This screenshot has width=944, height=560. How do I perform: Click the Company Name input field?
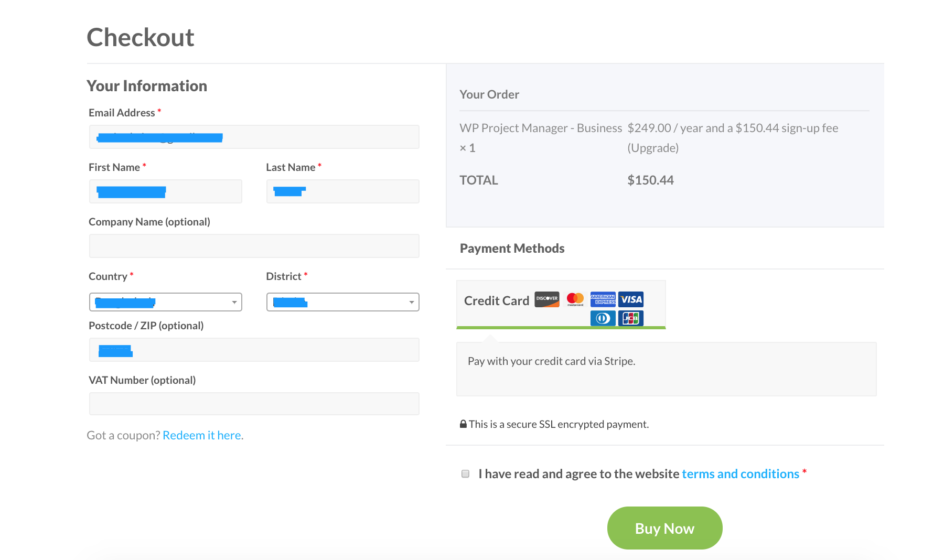pyautogui.click(x=254, y=245)
